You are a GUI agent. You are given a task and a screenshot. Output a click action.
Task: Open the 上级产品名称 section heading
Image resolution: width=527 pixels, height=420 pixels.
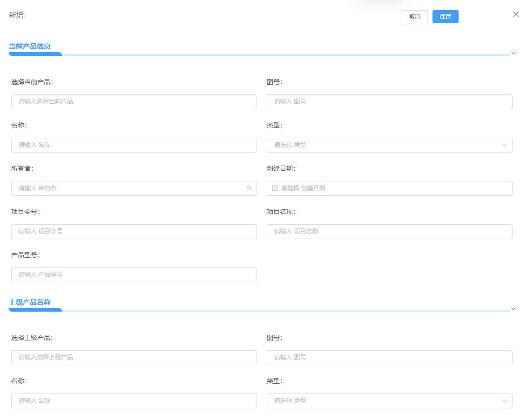tap(30, 302)
